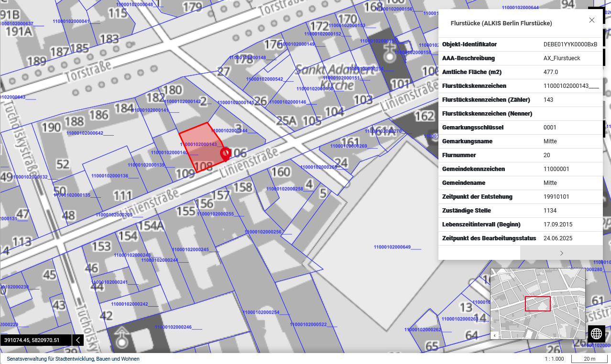The width and height of the screenshot is (611, 364).
Task: Collapse the overview mini map
Action: pos(495,335)
